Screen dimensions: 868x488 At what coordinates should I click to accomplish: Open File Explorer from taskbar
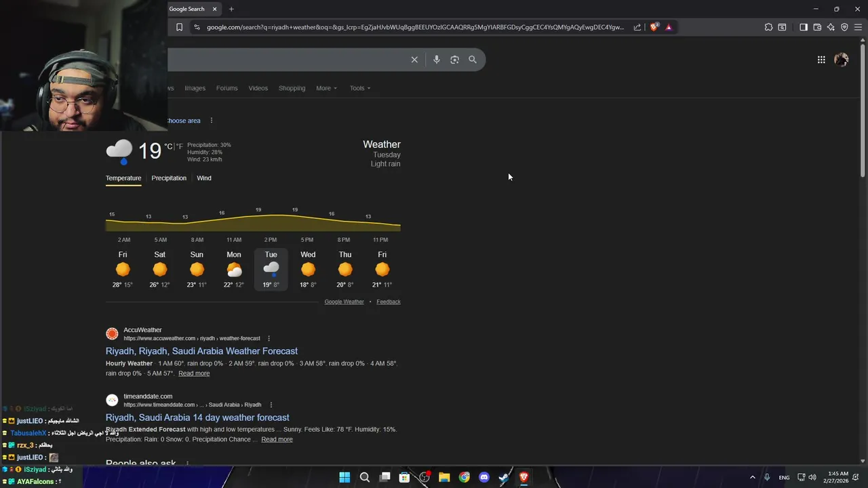[444, 477]
